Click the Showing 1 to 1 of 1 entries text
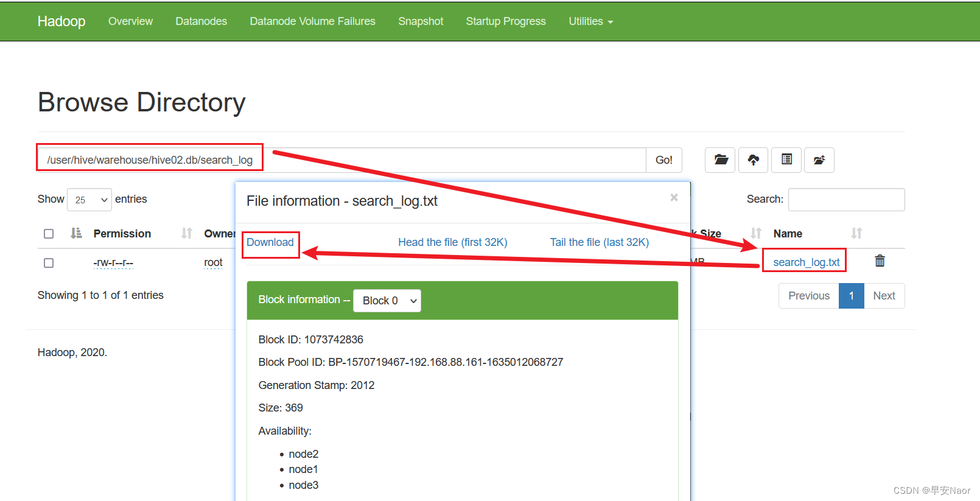This screenshot has height=501, width=980. point(100,295)
